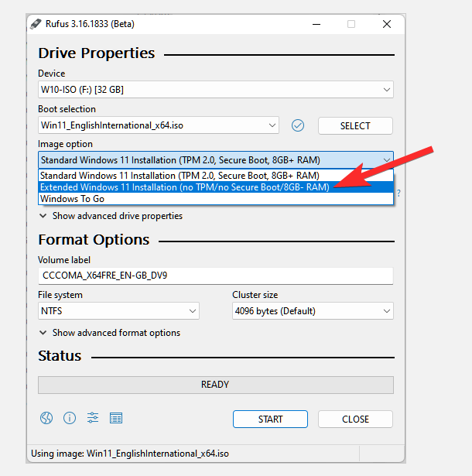Open the sliders settings icon
This screenshot has height=476, width=472.
tap(93, 419)
